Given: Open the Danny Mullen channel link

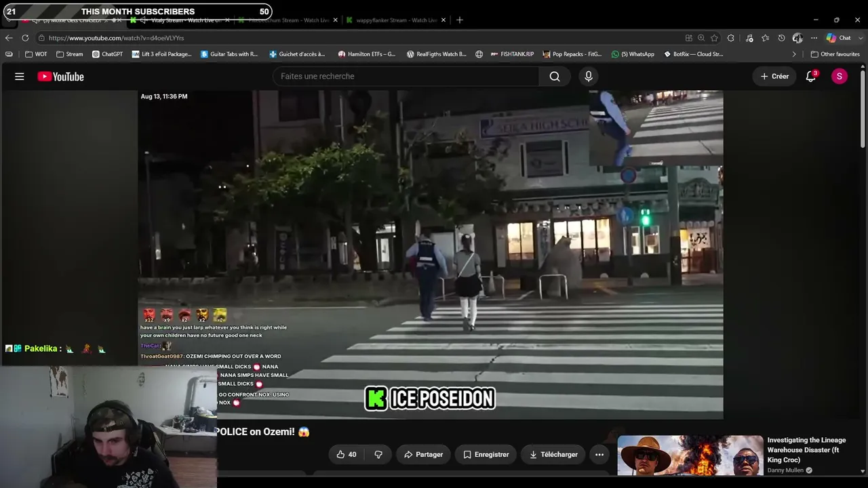Looking at the screenshot, I should (x=785, y=470).
